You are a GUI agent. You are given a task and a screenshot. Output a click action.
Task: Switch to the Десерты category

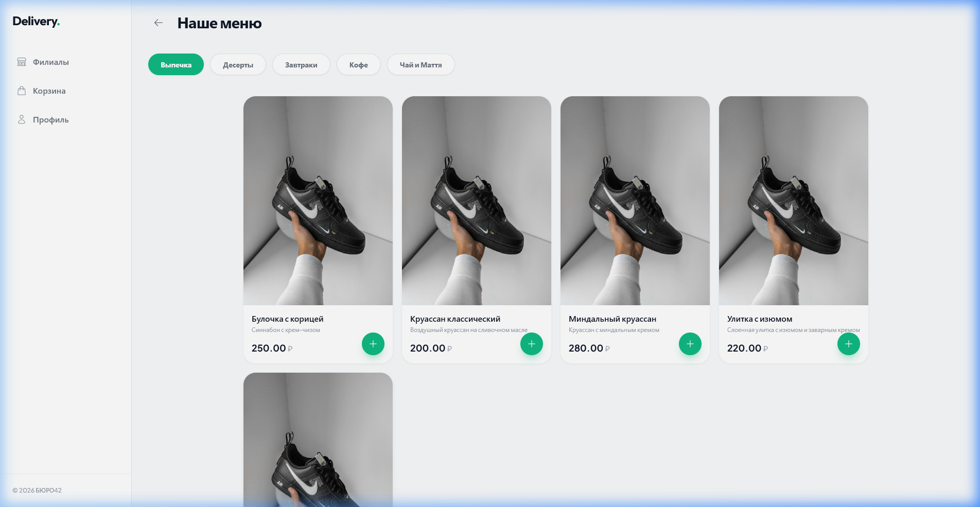click(238, 64)
